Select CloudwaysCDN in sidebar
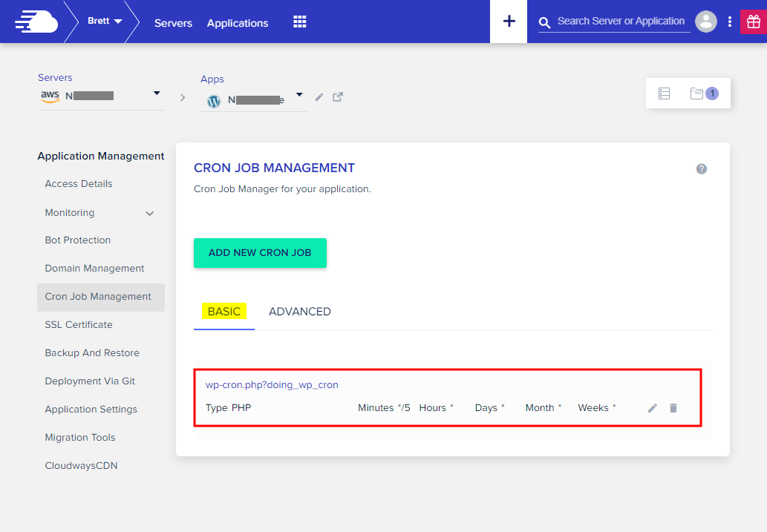The width and height of the screenshot is (767, 532). click(81, 465)
